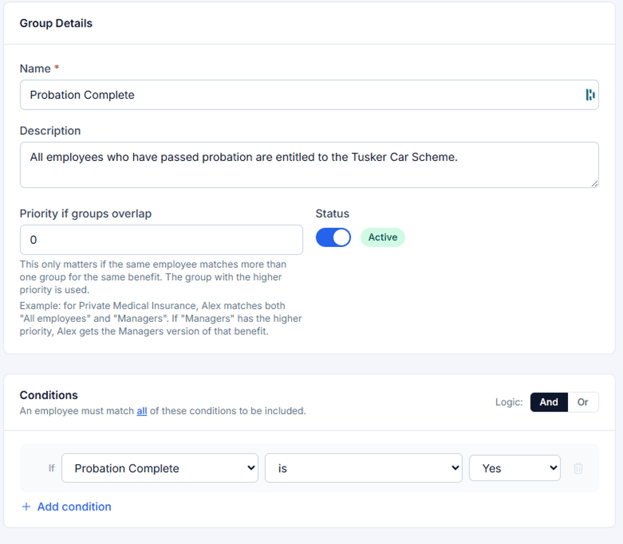
Task: Click the underlined "all" link in Conditions
Action: tap(142, 411)
